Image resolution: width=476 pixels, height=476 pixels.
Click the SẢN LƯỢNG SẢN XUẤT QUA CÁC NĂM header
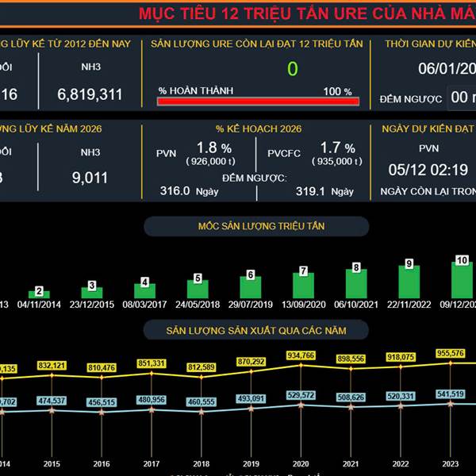[256, 330]
